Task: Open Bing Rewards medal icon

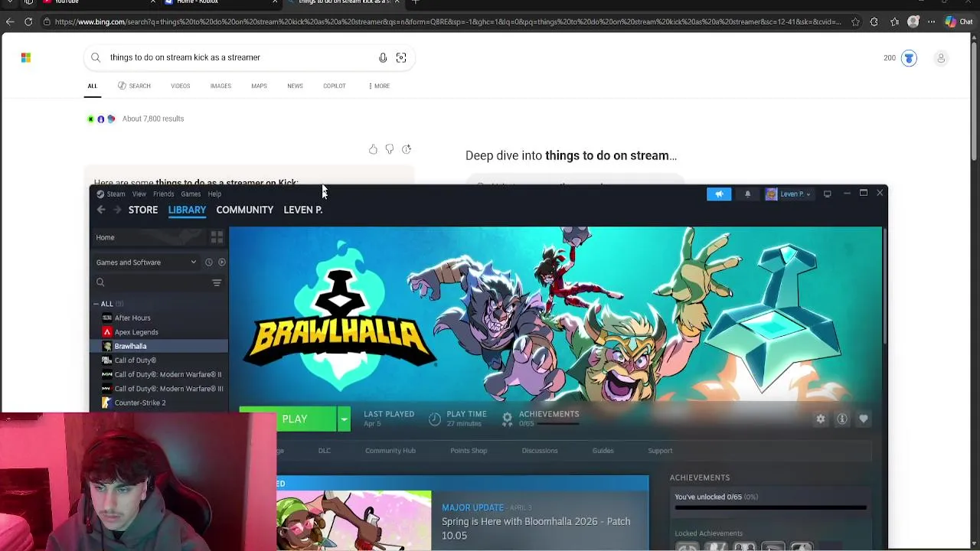Action: click(x=909, y=58)
